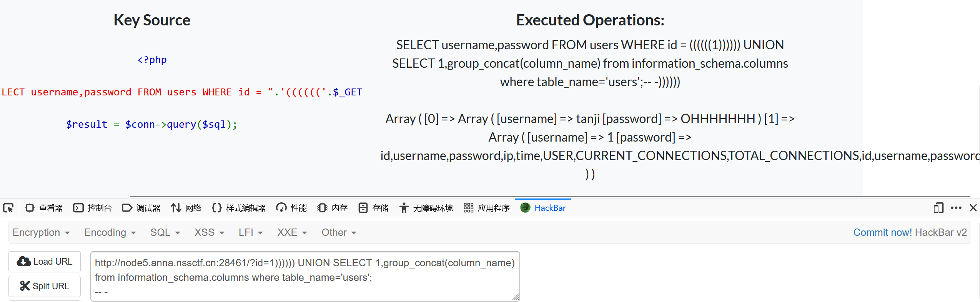Click the "SELECT 1,group_concat(column_name)" line
This screenshot has width=980, height=302.
[590, 63]
